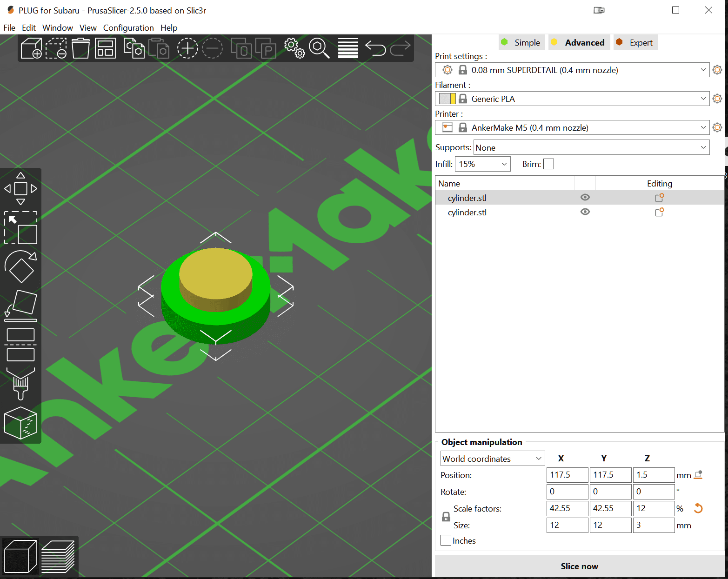This screenshot has height=579, width=728.
Task: Click the Delete all trash icon
Action: [x=80, y=48]
